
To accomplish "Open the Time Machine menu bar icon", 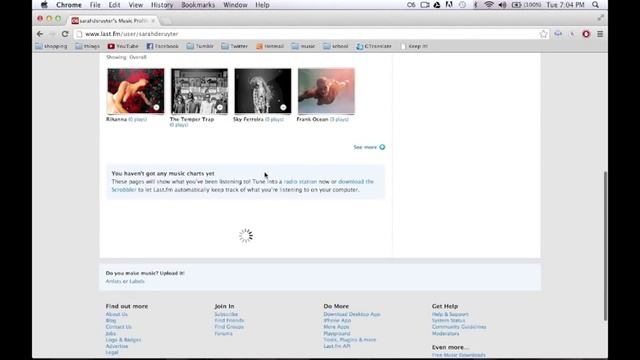I will 462,5.
